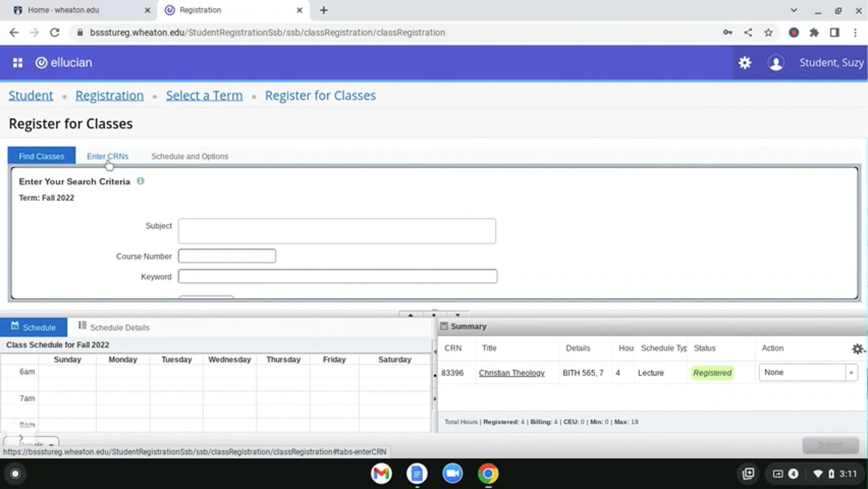Go to the Registration breadcrumb link

tap(110, 95)
